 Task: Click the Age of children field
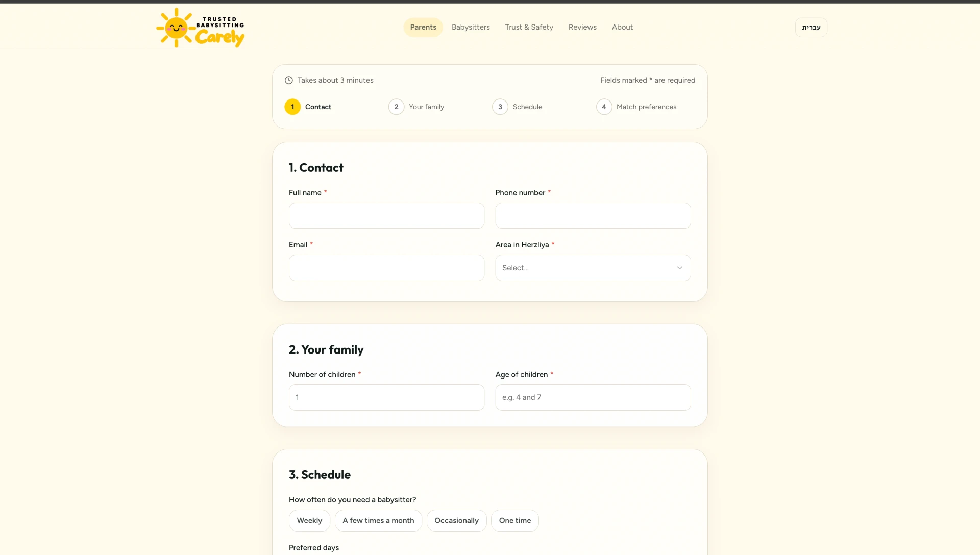pyautogui.click(x=593, y=397)
